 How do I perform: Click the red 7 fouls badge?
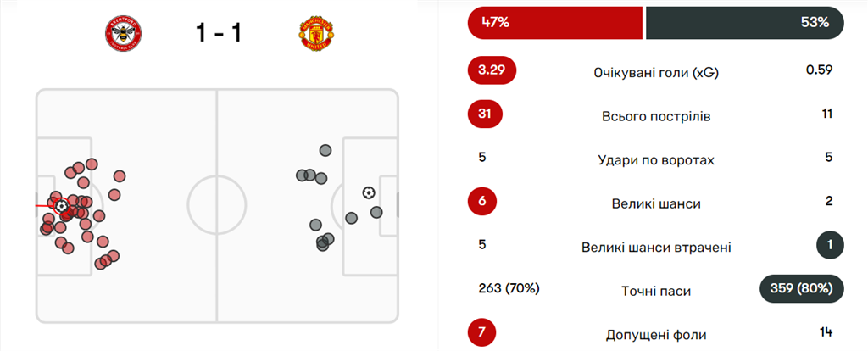tap(481, 331)
